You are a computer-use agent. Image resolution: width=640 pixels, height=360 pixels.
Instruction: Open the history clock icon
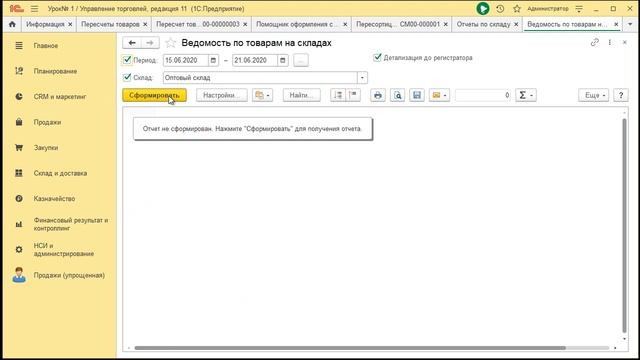point(500,9)
